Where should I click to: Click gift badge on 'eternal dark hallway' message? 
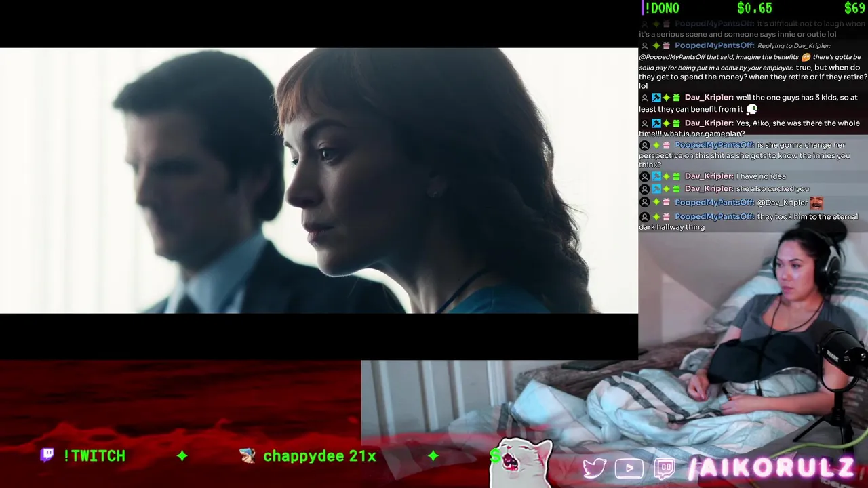[666, 217]
